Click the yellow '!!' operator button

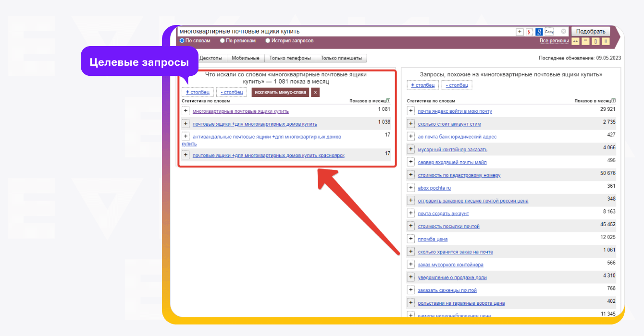point(606,41)
